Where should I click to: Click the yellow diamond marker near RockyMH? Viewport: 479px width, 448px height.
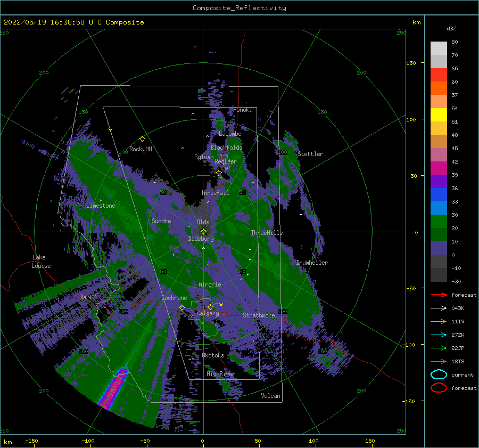pos(142,139)
